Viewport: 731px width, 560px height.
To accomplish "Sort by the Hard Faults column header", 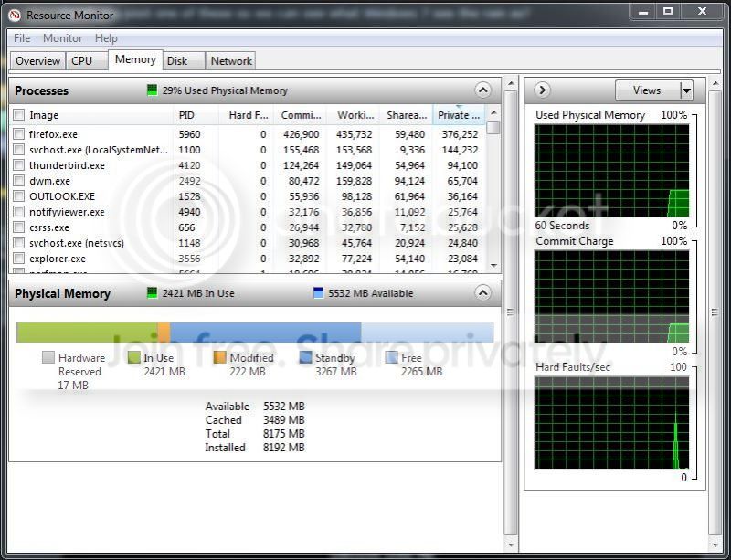I will (246, 115).
